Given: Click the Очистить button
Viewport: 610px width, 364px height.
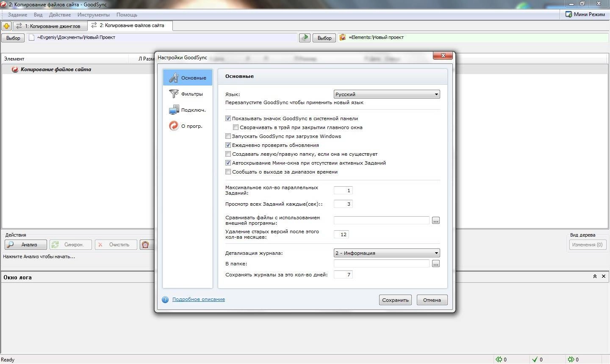Looking at the screenshot, I should [116, 245].
